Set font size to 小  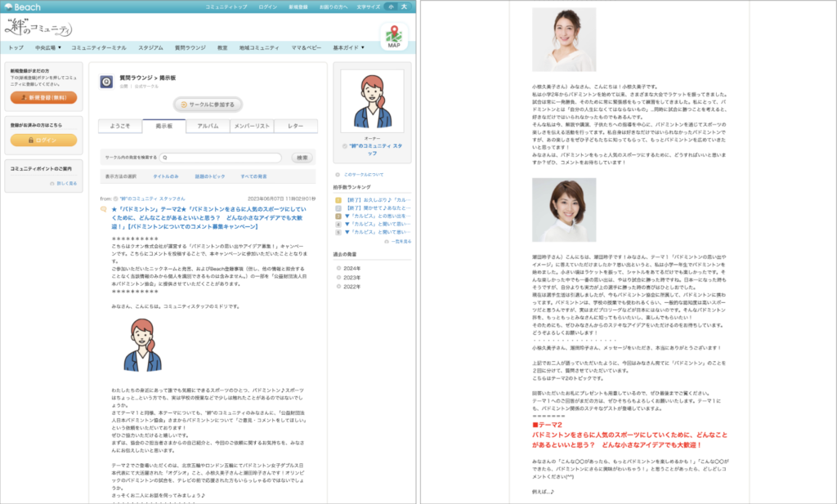pos(392,7)
